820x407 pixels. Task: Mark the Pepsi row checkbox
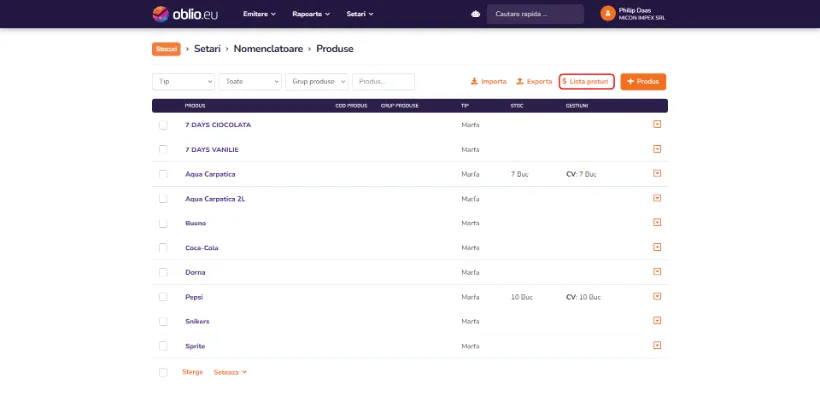click(x=163, y=297)
